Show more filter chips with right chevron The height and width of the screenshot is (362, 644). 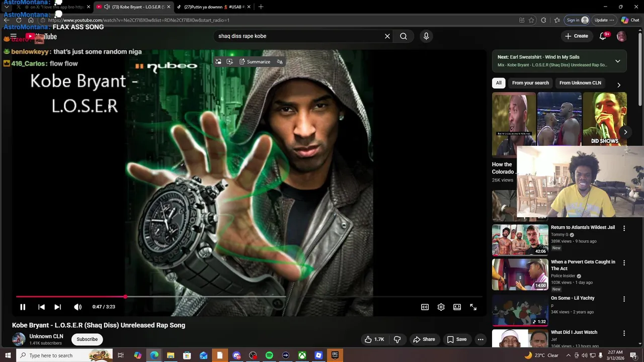tap(618, 85)
